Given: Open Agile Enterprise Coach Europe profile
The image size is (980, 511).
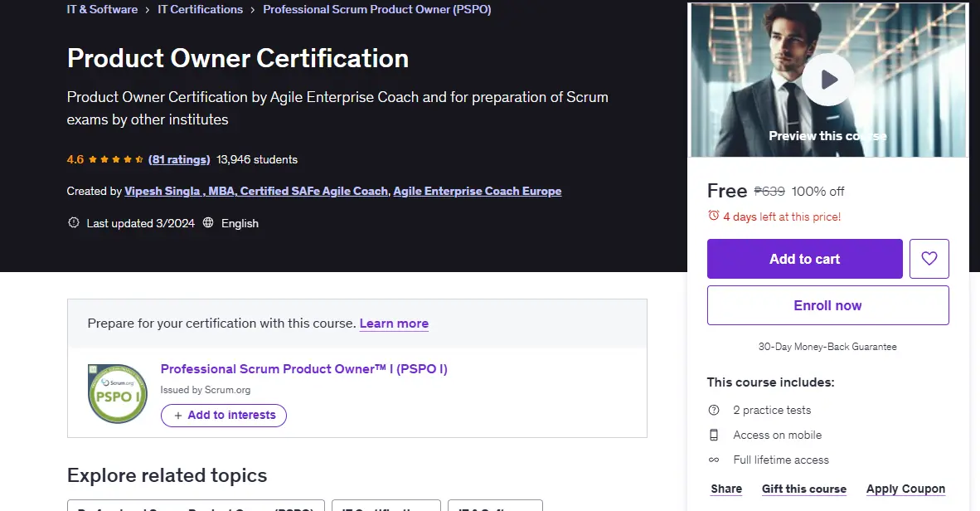Looking at the screenshot, I should click(478, 191).
